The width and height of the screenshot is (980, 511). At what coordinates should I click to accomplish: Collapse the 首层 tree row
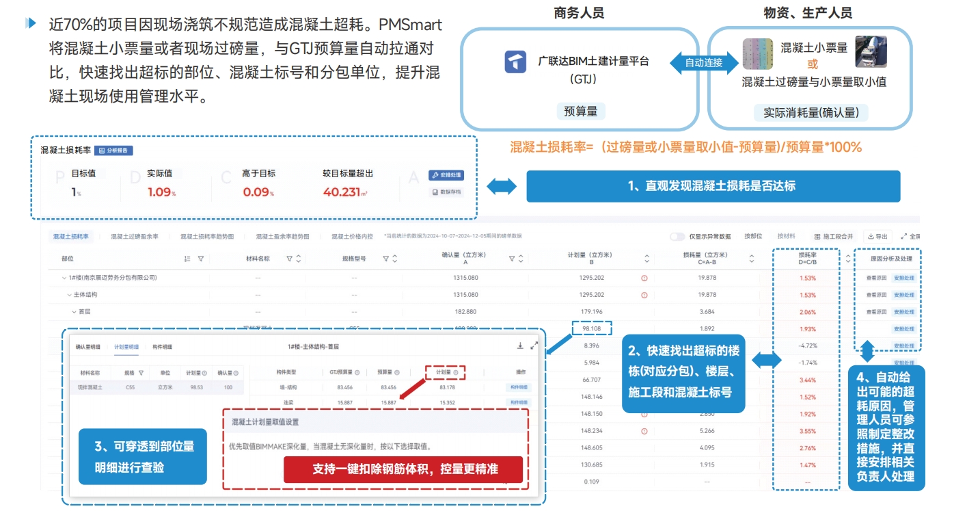(x=74, y=312)
